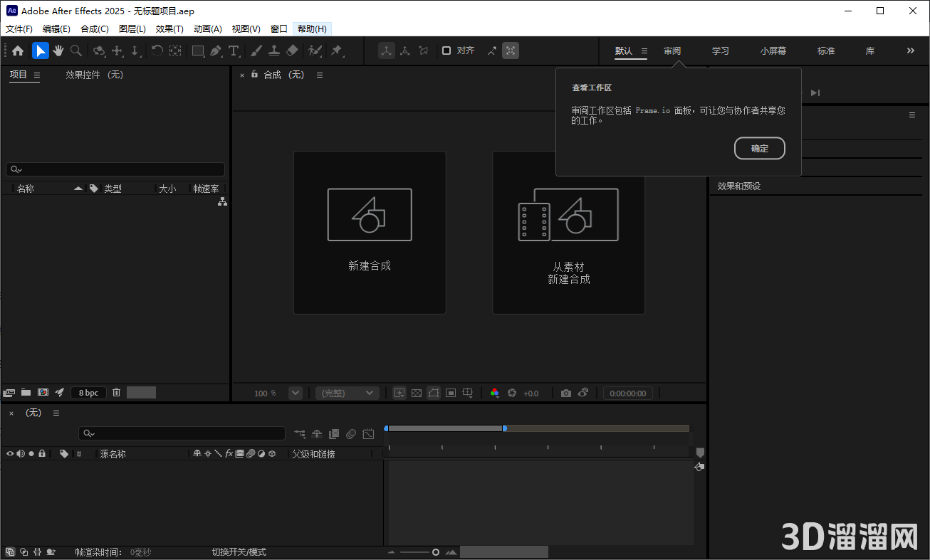Activate the Zoom tool
The width and height of the screenshot is (930, 560).
[x=75, y=51]
